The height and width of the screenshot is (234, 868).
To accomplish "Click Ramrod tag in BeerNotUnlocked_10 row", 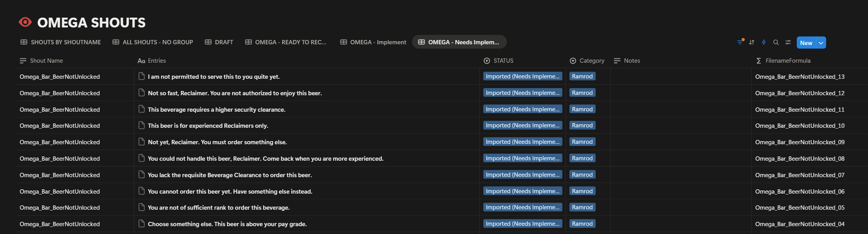I will pos(582,125).
